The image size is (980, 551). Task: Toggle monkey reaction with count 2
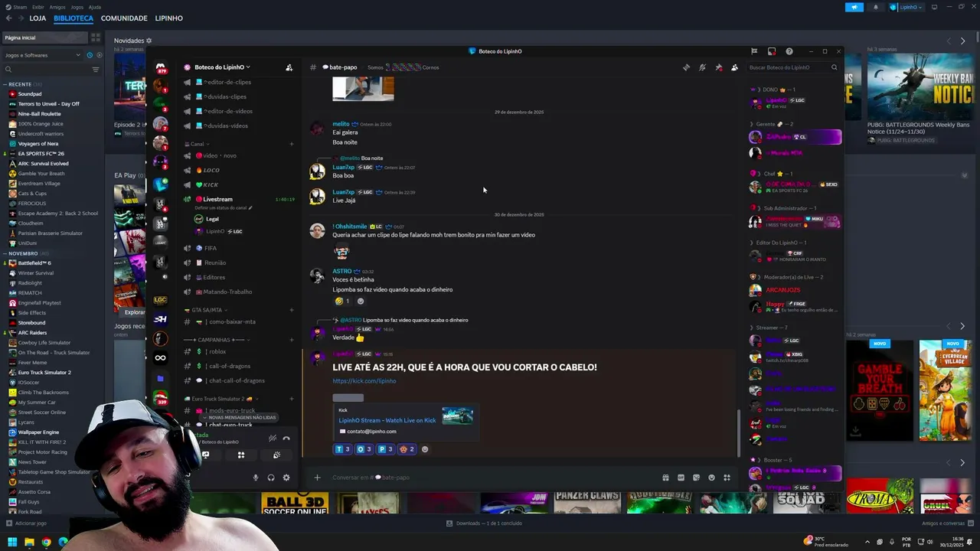pyautogui.click(x=407, y=449)
